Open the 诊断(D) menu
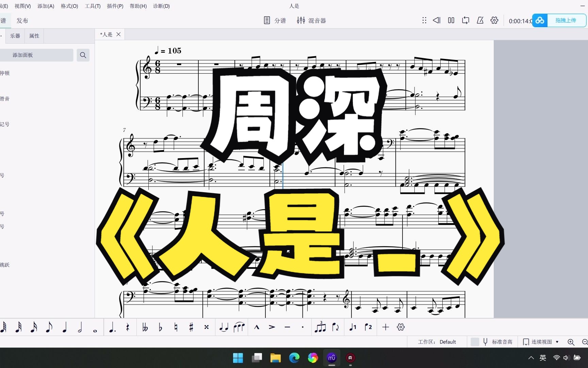The image size is (588, 368). click(161, 6)
